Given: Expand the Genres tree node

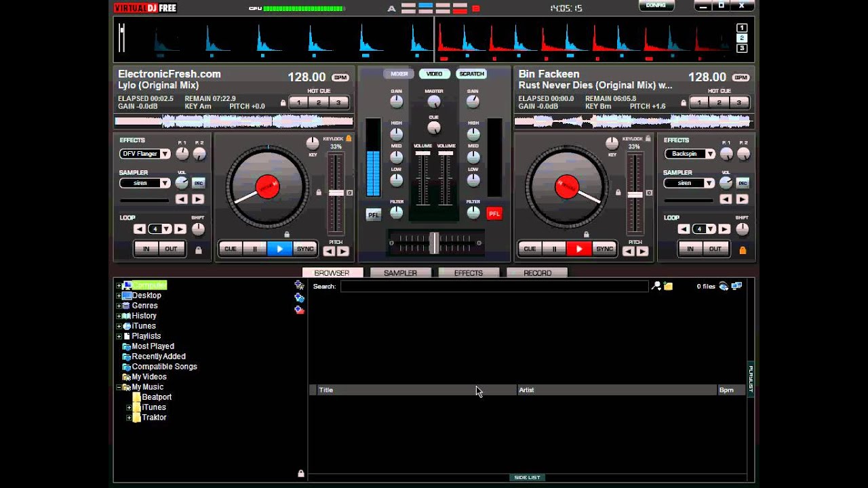Looking at the screenshot, I should coord(119,306).
